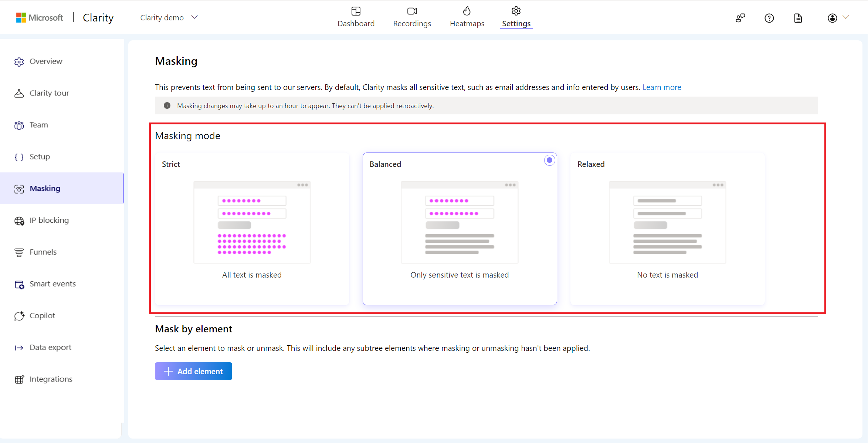The image size is (868, 443).
Task: Click the info icon in masking notice
Action: 167,106
